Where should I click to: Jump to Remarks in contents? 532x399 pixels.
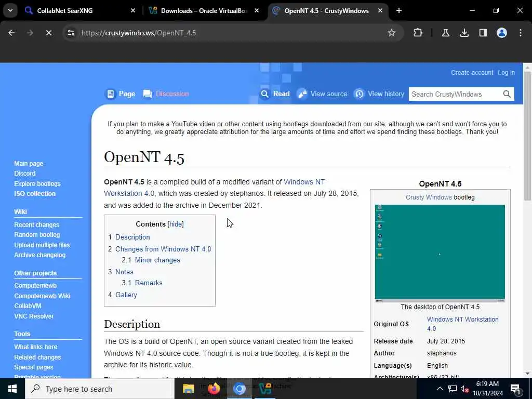click(149, 283)
